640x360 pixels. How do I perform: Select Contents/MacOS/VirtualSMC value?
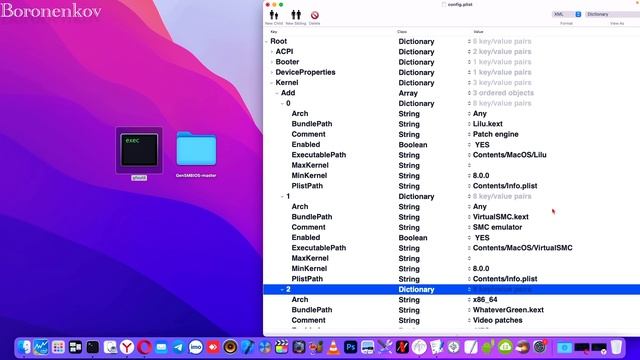[522, 248]
